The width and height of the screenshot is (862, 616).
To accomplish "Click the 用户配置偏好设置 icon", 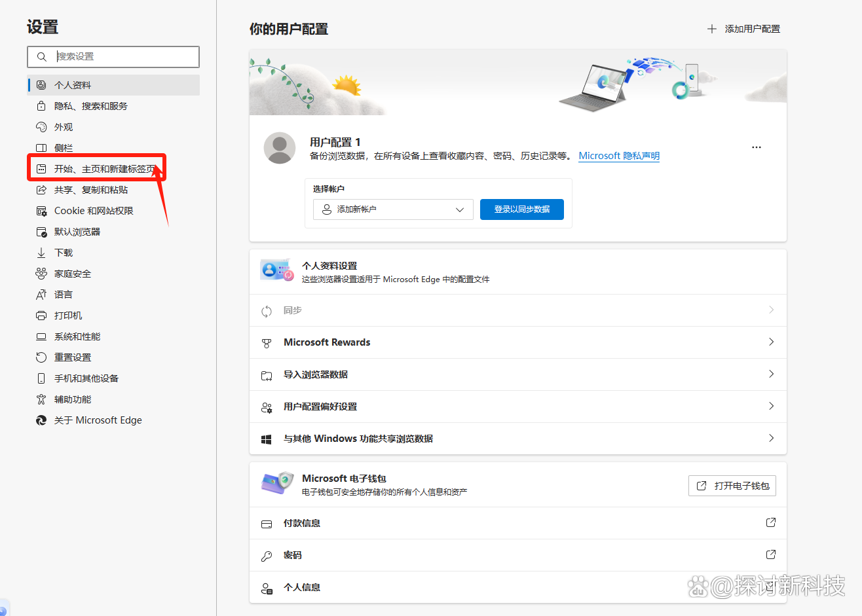I will (267, 407).
